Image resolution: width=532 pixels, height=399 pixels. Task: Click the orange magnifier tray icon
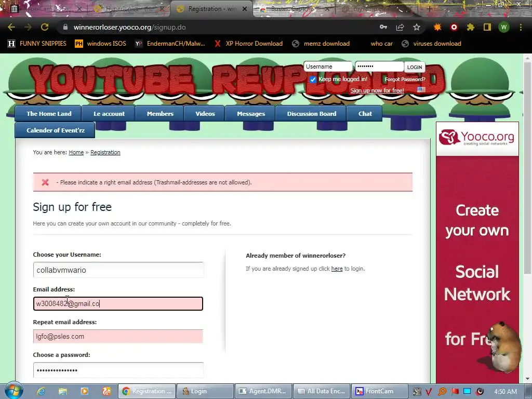click(x=442, y=392)
